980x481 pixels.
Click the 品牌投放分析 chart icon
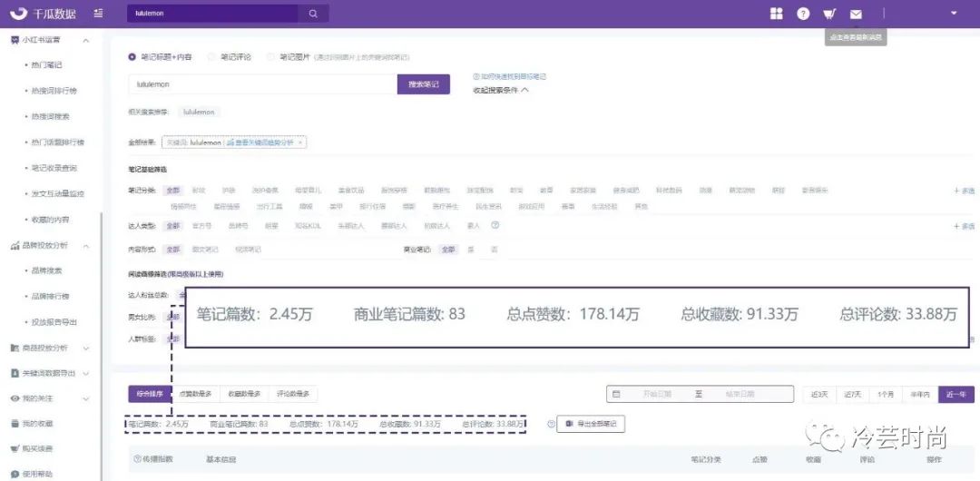click(15, 246)
